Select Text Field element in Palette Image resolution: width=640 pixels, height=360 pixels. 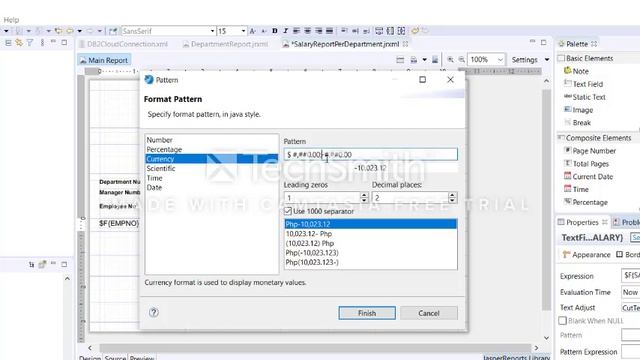(583, 84)
